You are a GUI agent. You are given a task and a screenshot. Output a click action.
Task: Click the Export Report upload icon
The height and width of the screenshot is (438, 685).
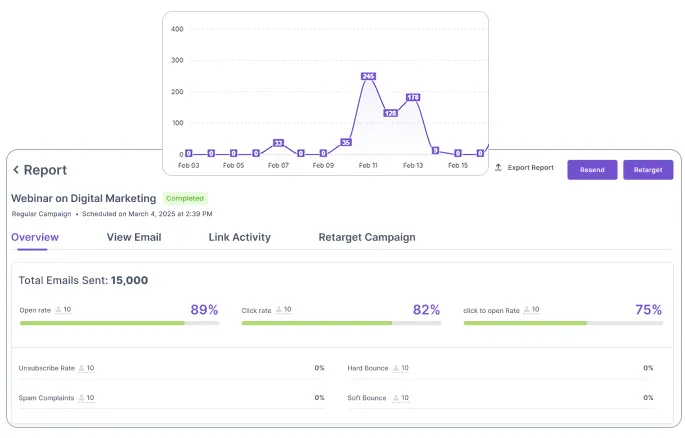click(x=498, y=168)
